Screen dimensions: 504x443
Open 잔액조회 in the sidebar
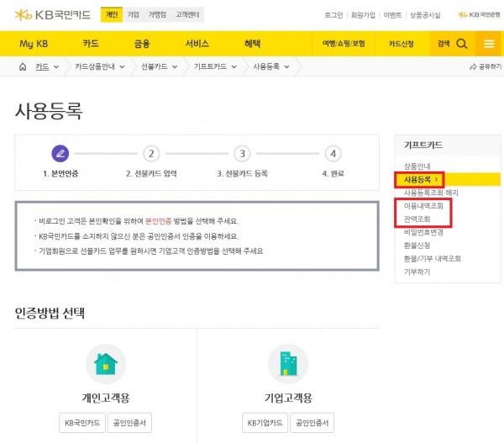tap(417, 218)
